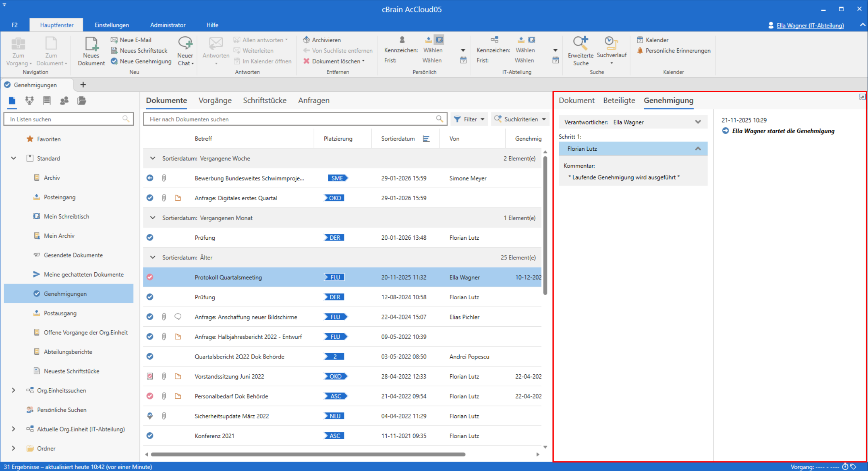Click Neues Schriftstück in ribbon

[x=139, y=51]
